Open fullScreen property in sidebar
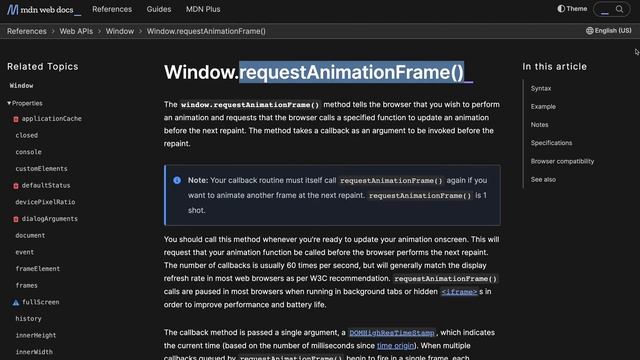The width and height of the screenshot is (640, 360). pos(40,302)
